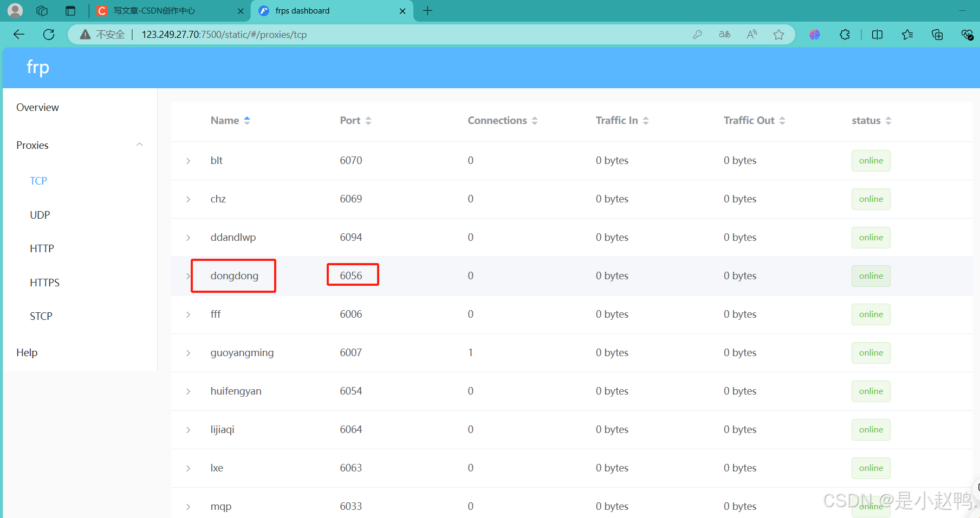Select STCP proxies in sidebar
The width and height of the screenshot is (980, 518).
tap(41, 316)
